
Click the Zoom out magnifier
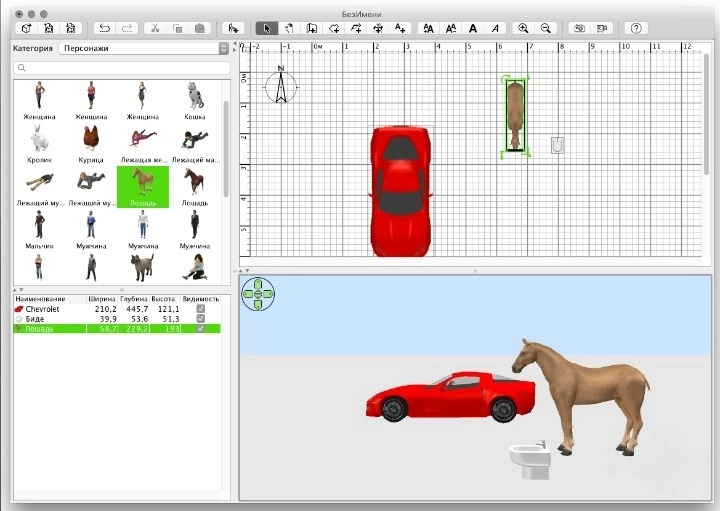[546, 28]
